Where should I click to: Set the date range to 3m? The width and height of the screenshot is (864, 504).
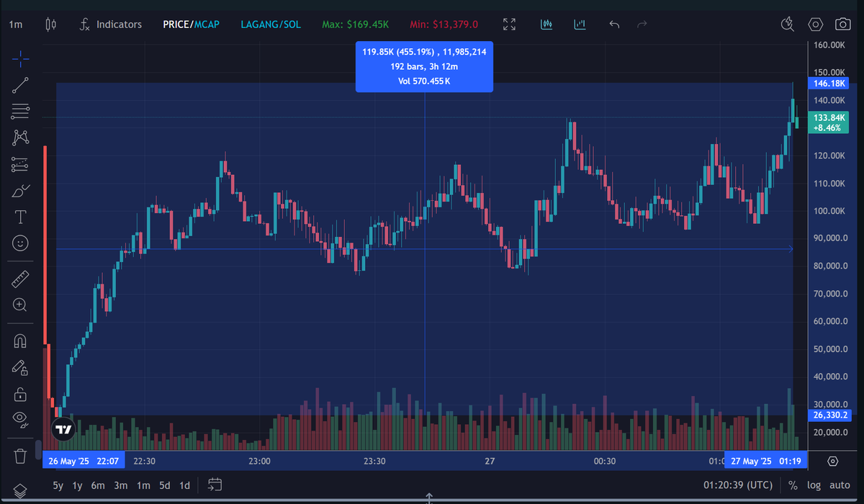pyautogui.click(x=121, y=485)
